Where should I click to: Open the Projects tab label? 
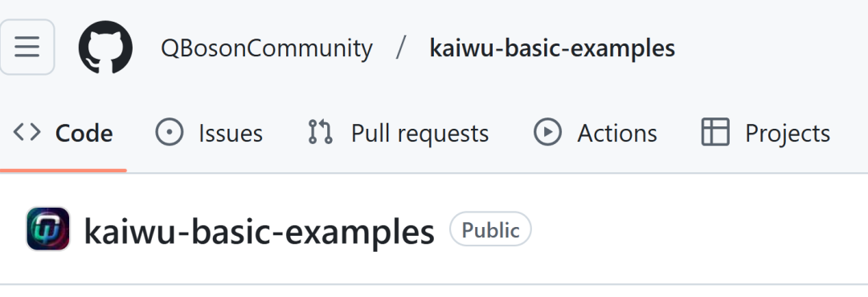pyautogui.click(x=787, y=134)
